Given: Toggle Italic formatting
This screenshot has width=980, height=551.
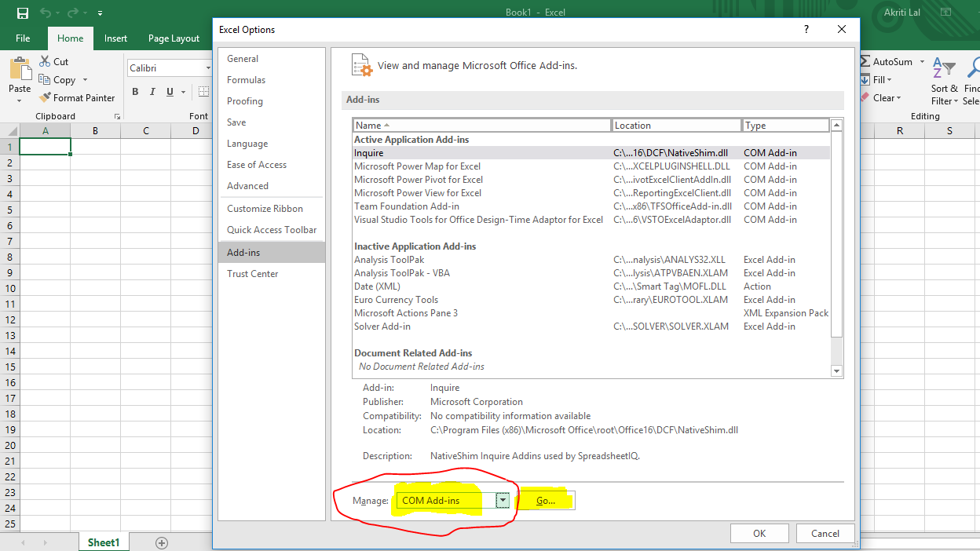Looking at the screenshot, I should coord(152,92).
